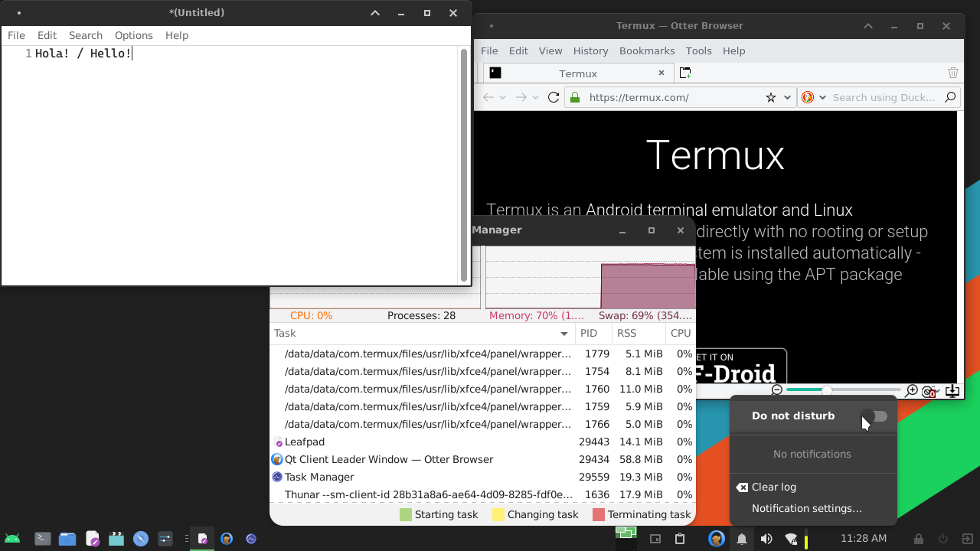Click the termux.com address field
The image size is (980, 551).
pos(674,97)
